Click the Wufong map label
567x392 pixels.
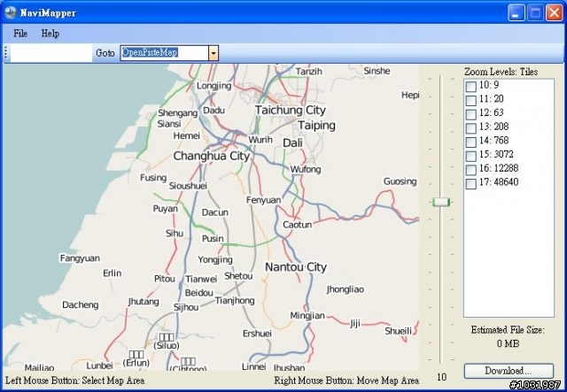(x=306, y=169)
